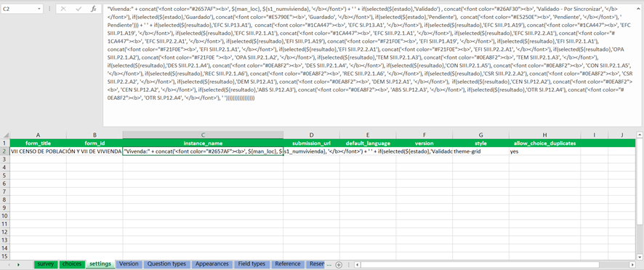Open the Question types sheet tab
This screenshot has width=644, height=270.
166,264
